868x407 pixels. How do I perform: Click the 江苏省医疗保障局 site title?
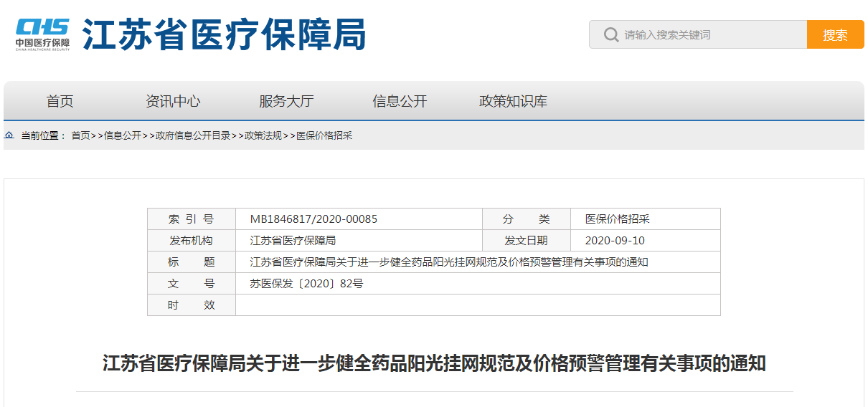[224, 34]
